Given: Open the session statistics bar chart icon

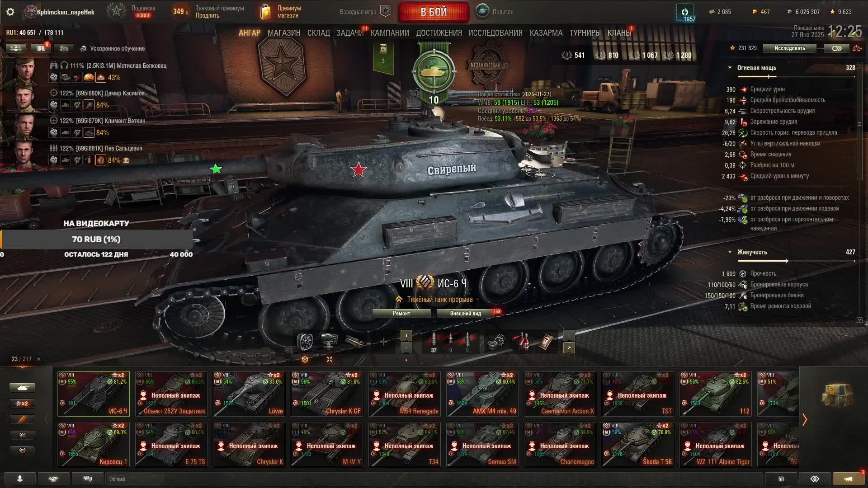Looking at the screenshot, I should tap(781, 479).
